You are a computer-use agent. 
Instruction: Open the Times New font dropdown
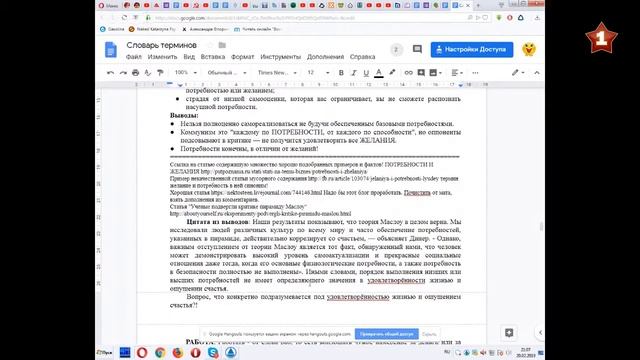(277, 73)
